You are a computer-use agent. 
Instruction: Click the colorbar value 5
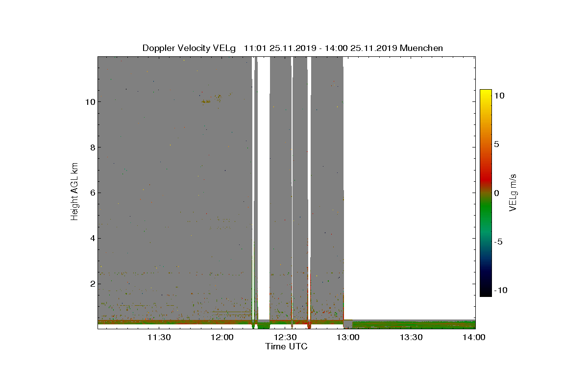click(x=496, y=145)
